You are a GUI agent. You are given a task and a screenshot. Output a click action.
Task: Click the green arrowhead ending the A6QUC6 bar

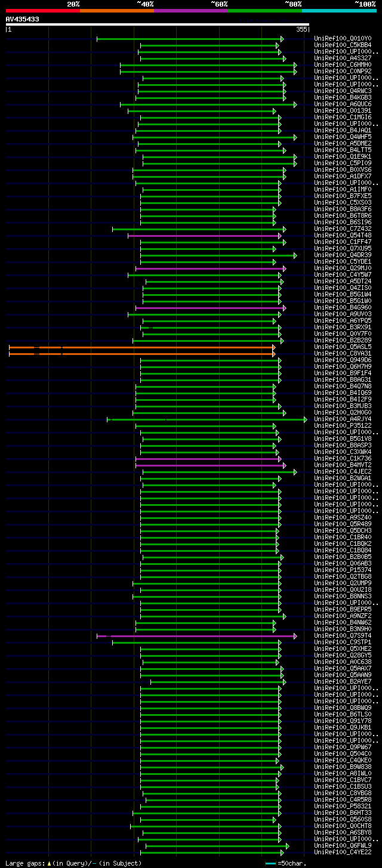click(x=295, y=104)
